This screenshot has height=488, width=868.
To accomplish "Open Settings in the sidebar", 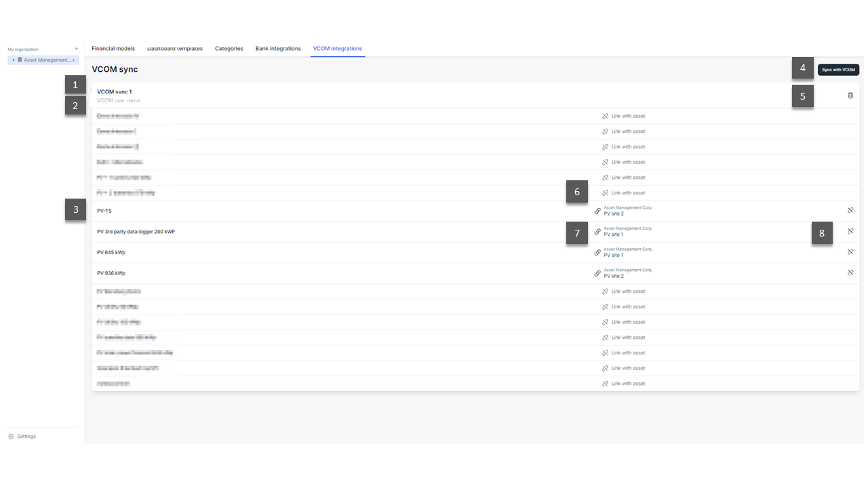I will pos(22,436).
